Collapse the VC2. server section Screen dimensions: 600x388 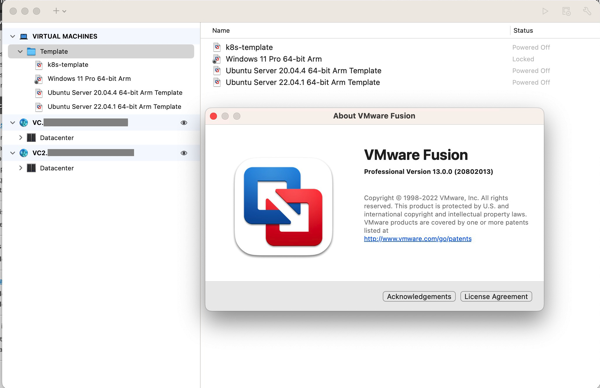(13, 153)
